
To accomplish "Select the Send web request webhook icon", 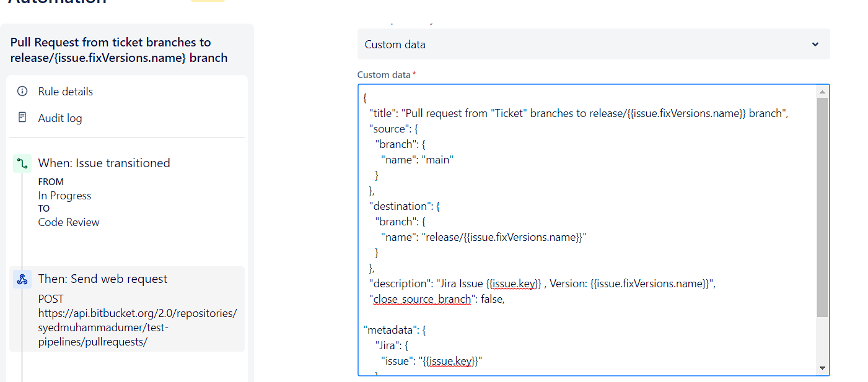I will click(x=22, y=279).
